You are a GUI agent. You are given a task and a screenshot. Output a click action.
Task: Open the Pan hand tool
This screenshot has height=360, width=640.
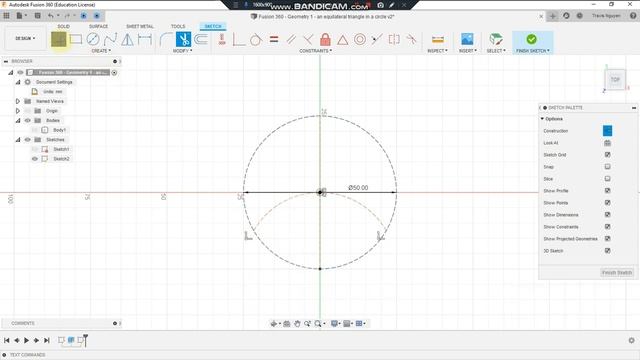(x=297, y=323)
